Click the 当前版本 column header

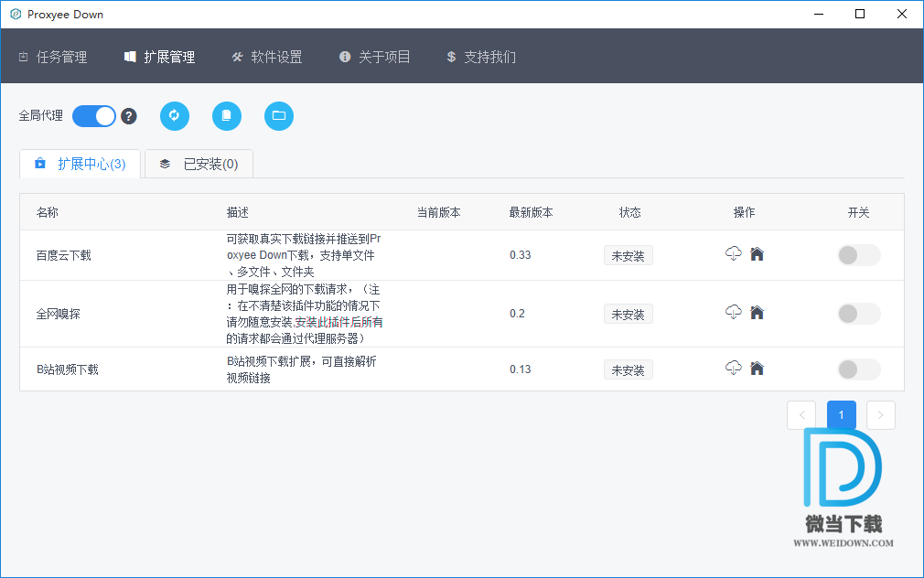tap(438, 212)
